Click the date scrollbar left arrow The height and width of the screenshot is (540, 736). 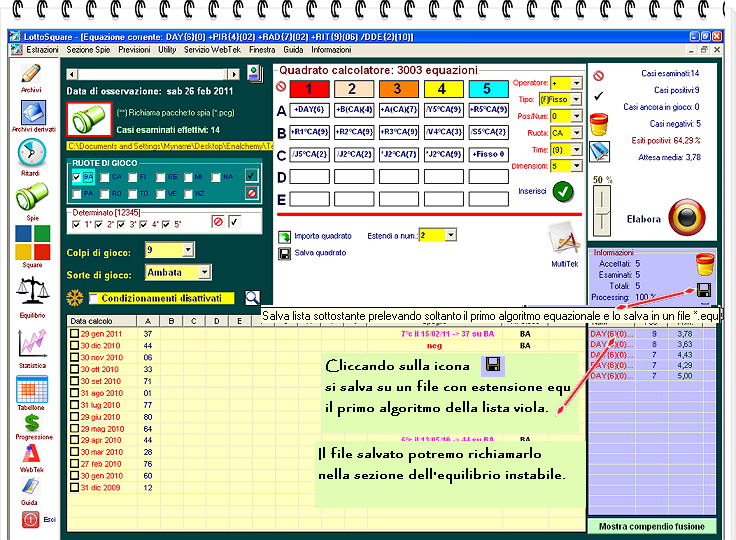(72, 74)
